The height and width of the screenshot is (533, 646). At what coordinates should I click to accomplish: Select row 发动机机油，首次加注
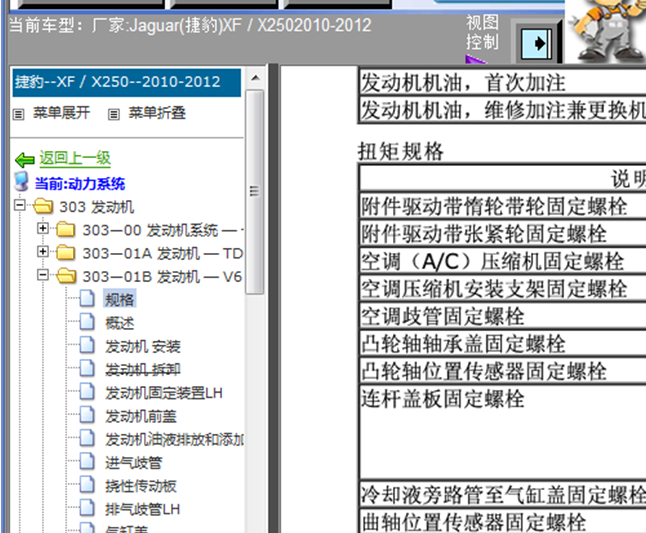[503, 82]
